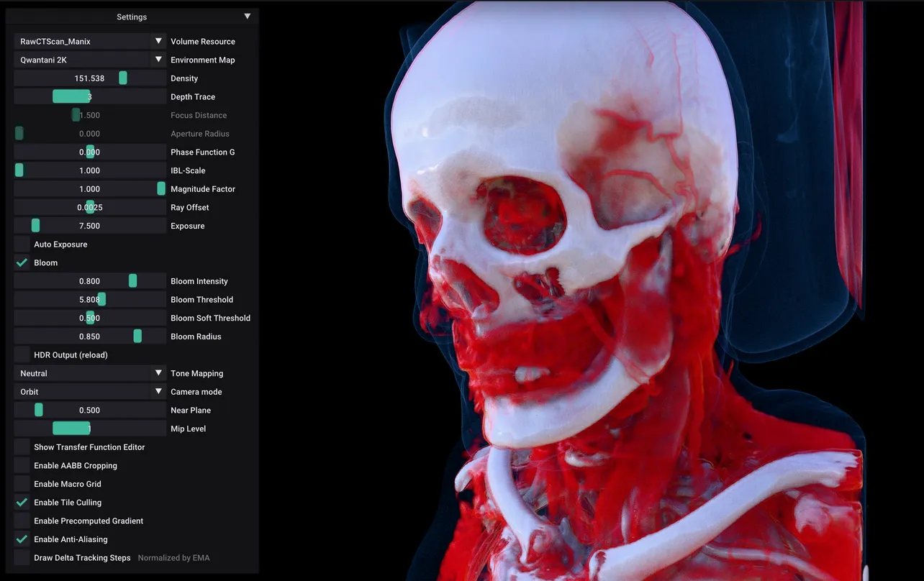Enable AABB Cropping
The image size is (924, 581).
pos(21,465)
